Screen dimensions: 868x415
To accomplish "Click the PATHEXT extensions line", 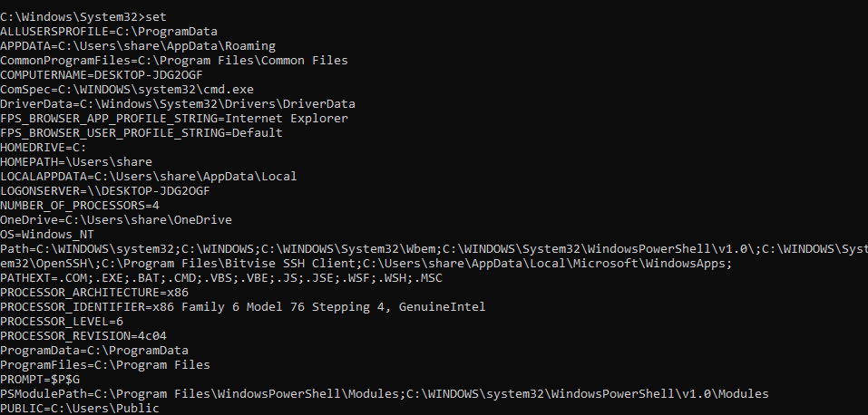I will 221,278.
